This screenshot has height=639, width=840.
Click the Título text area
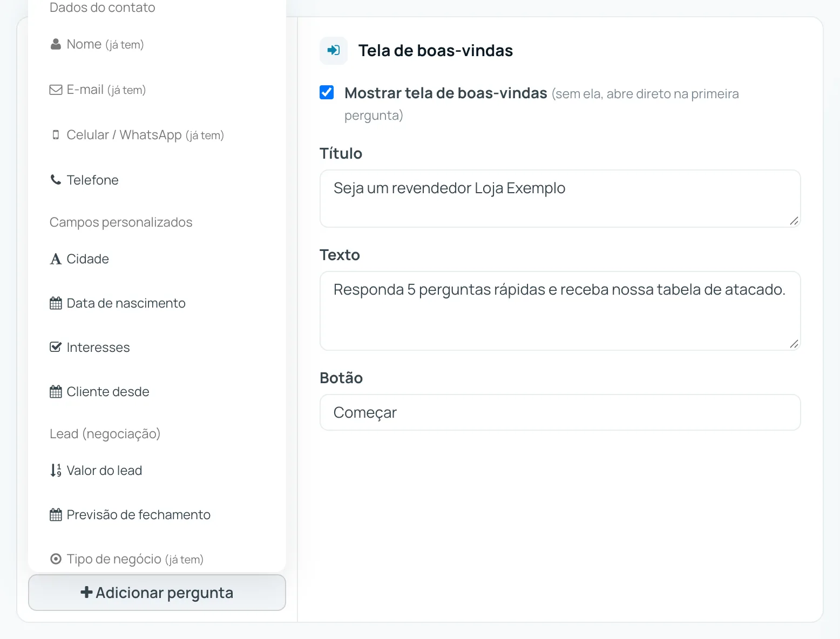[560, 199]
